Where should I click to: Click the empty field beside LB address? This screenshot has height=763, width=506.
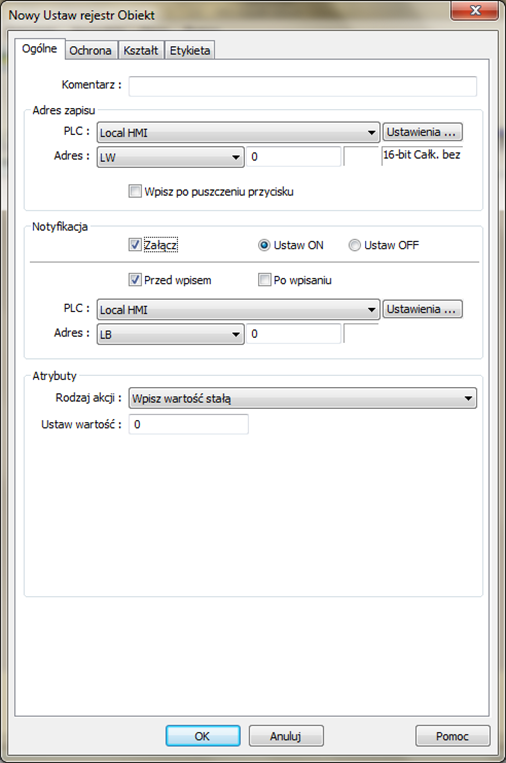point(361,334)
